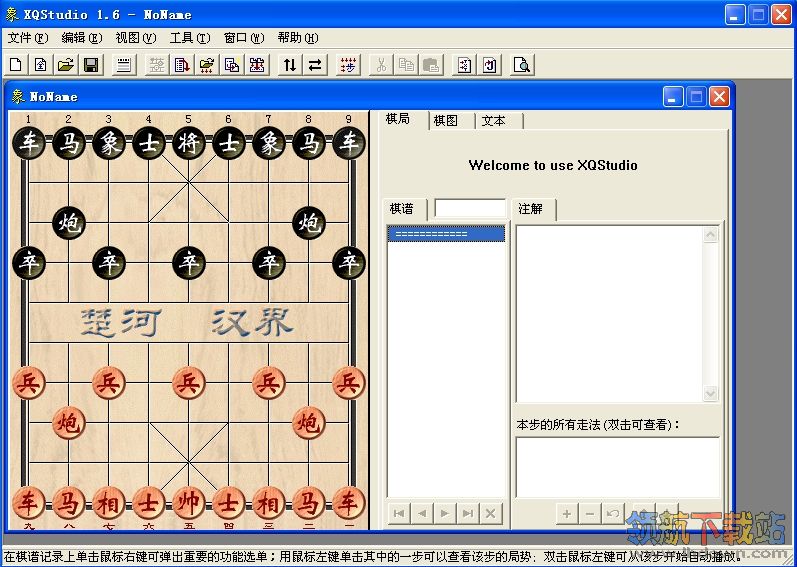
Task: Step forward one move button
Action: [445, 514]
